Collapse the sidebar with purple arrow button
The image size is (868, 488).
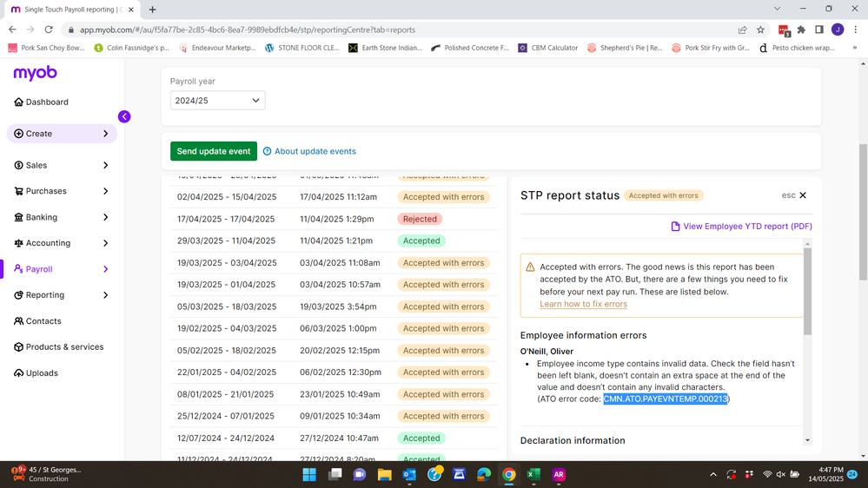click(x=124, y=116)
